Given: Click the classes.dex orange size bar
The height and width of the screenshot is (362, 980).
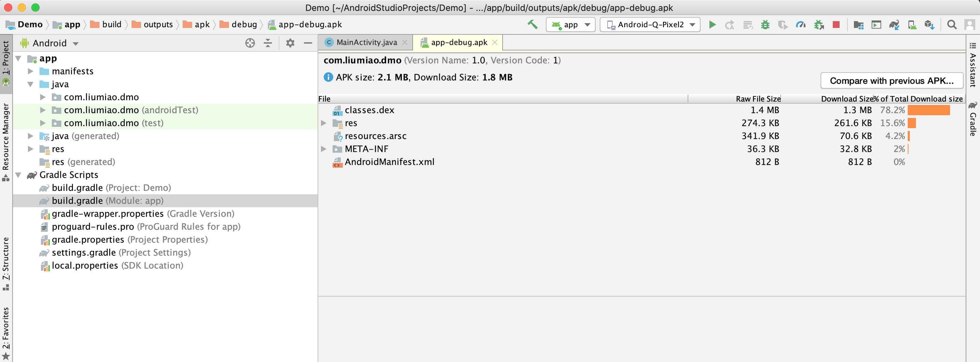Looking at the screenshot, I should coord(928,110).
